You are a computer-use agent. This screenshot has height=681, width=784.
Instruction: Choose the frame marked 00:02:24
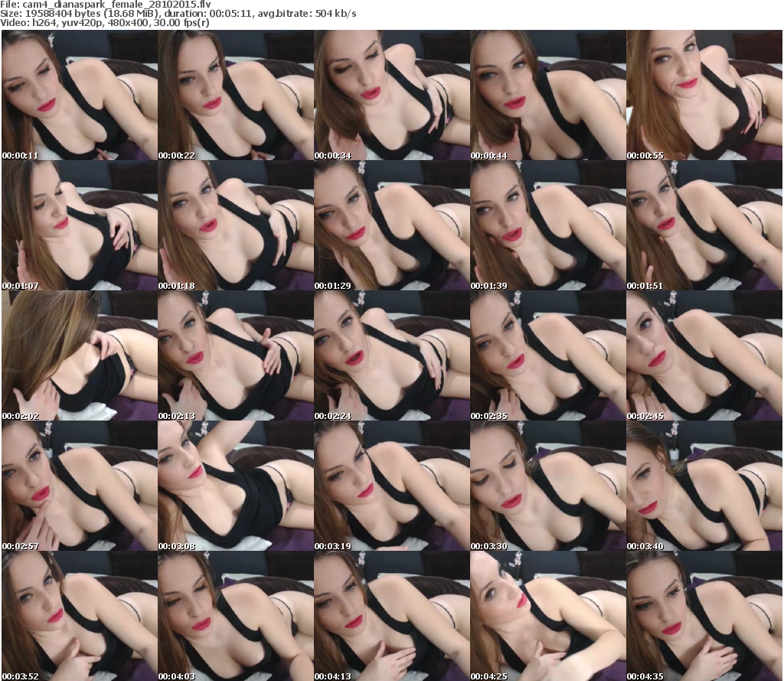click(392, 355)
